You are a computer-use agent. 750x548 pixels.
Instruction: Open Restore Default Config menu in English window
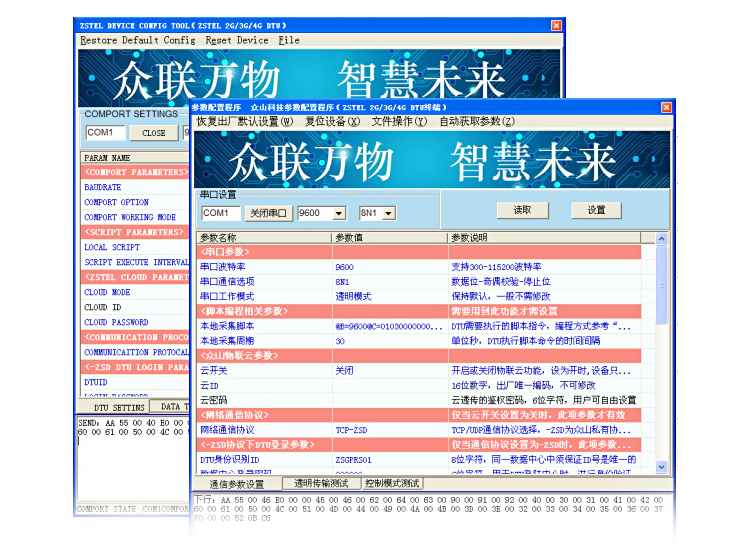[138, 40]
